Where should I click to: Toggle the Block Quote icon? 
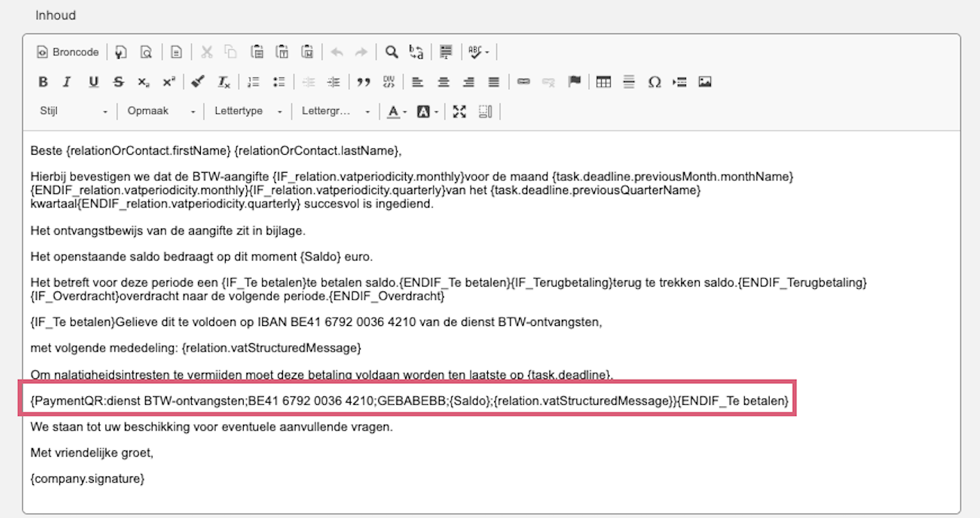364,82
